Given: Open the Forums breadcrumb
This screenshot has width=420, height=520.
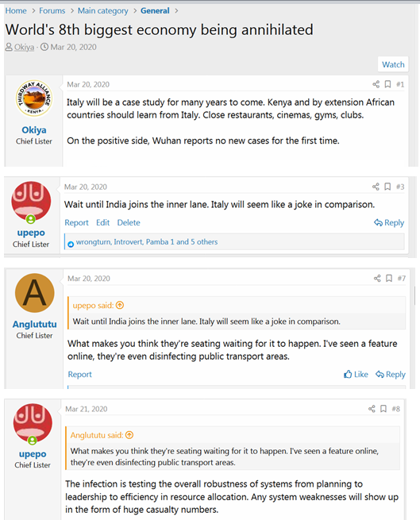Looking at the screenshot, I should click(x=52, y=10).
